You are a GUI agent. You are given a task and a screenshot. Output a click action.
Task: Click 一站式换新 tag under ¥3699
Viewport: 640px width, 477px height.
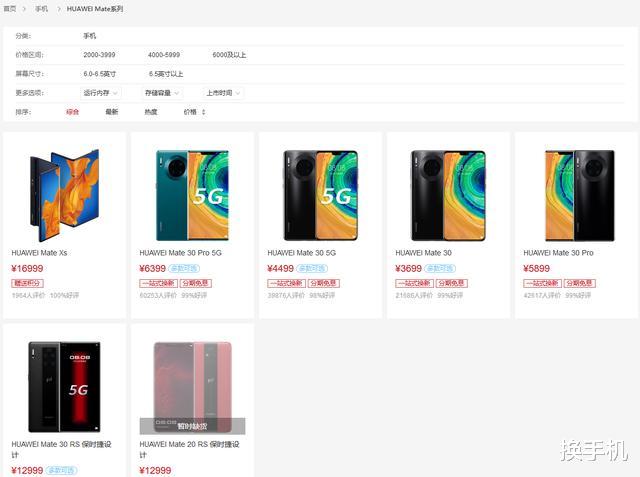click(415, 283)
